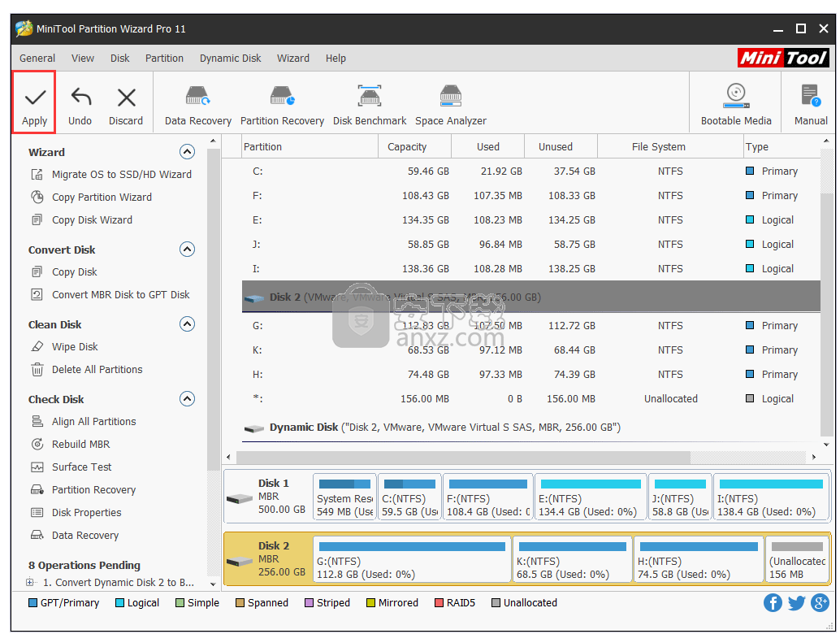Open the Wizard menu
The height and width of the screenshot is (634, 840).
(293, 58)
